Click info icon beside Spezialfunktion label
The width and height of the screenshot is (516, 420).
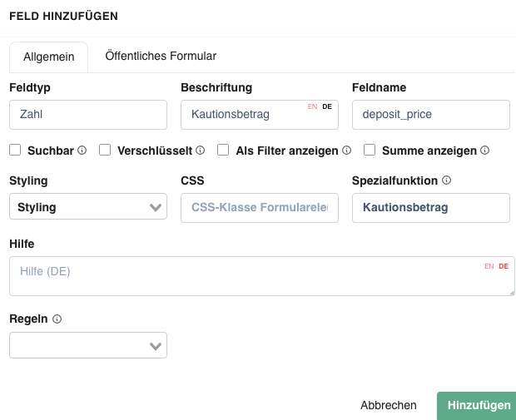(x=446, y=180)
